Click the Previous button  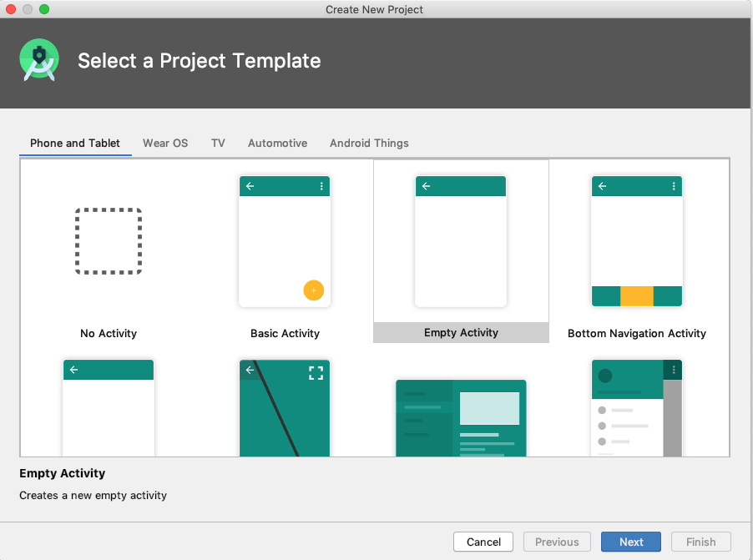(x=557, y=542)
